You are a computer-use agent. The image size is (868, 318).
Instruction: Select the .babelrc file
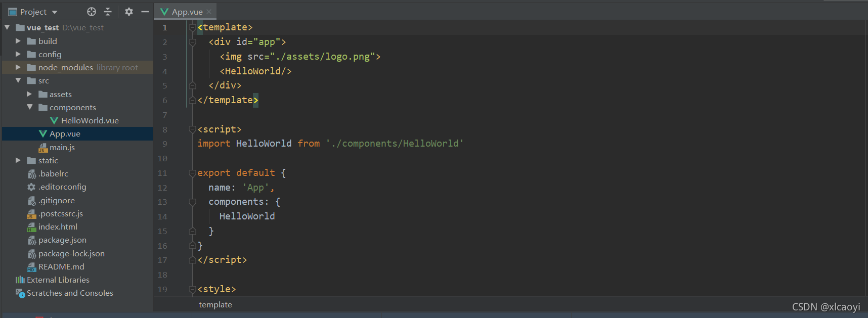pos(53,173)
